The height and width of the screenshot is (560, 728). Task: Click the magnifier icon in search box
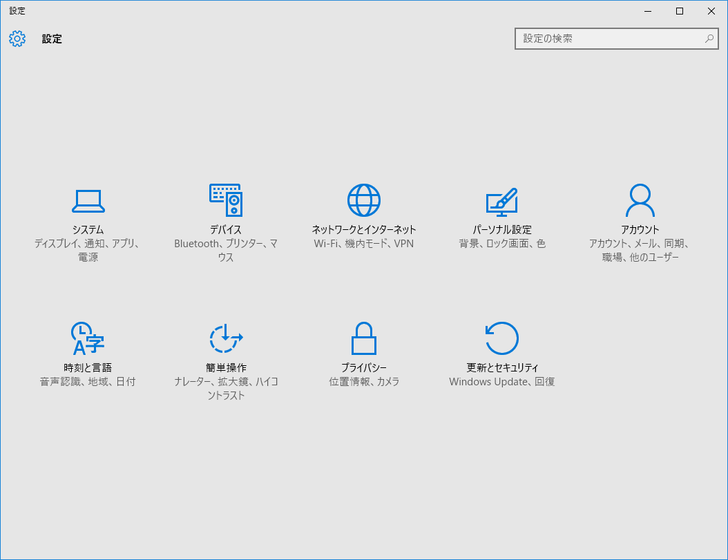point(709,39)
